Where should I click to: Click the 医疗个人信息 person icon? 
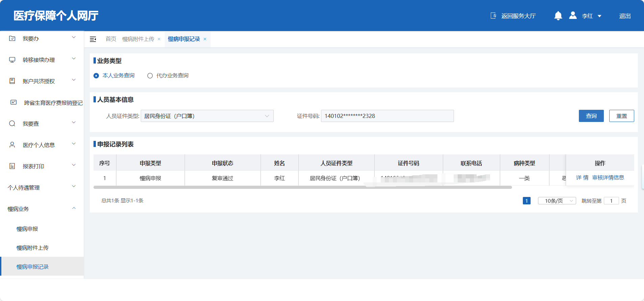coord(12,145)
